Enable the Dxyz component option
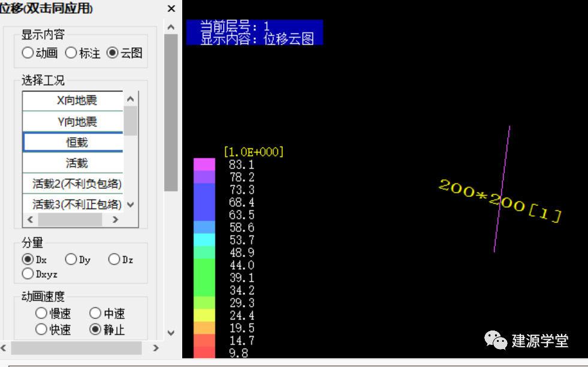This screenshot has height=367, width=588. pyautogui.click(x=27, y=274)
